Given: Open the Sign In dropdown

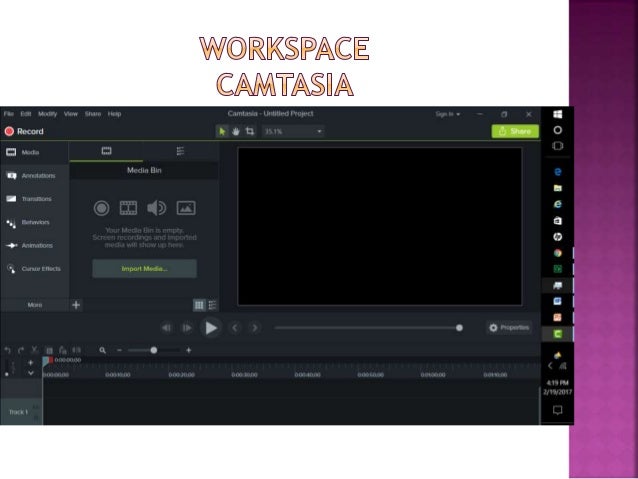Looking at the screenshot, I should [448, 114].
